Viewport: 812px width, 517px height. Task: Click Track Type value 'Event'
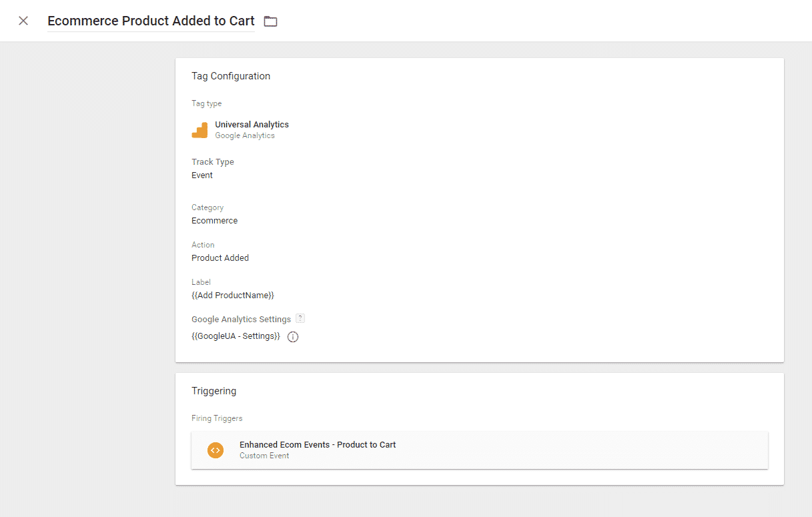[x=202, y=175]
